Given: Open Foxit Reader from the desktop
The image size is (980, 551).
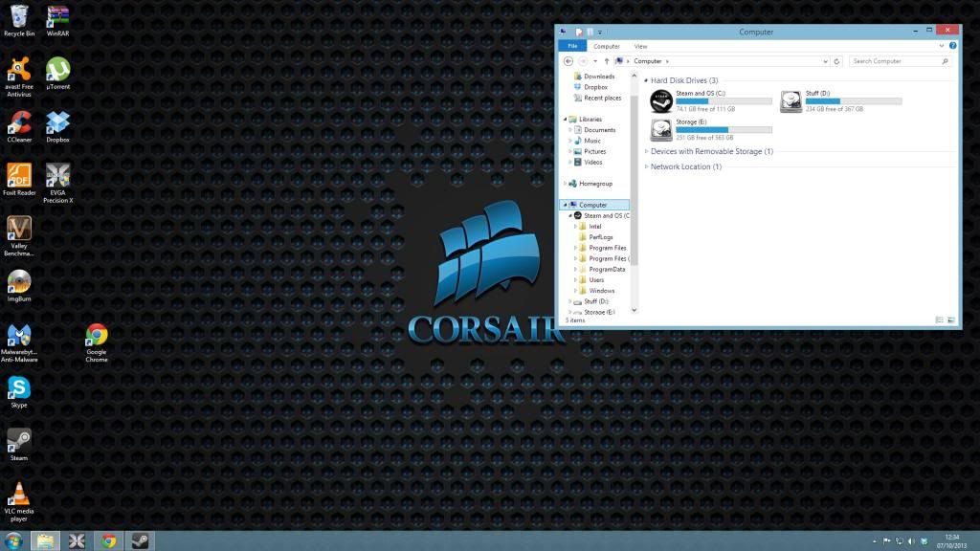Looking at the screenshot, I should [19, 179].
